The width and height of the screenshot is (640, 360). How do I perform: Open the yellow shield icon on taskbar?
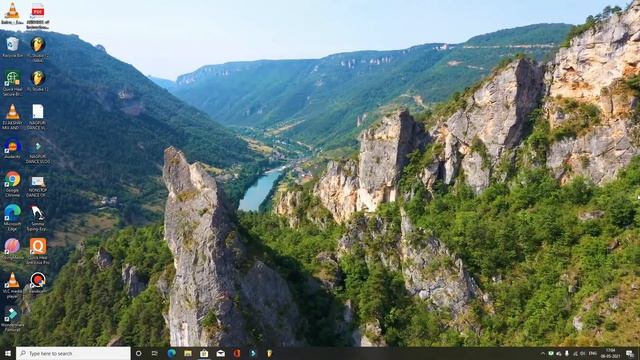269,353
